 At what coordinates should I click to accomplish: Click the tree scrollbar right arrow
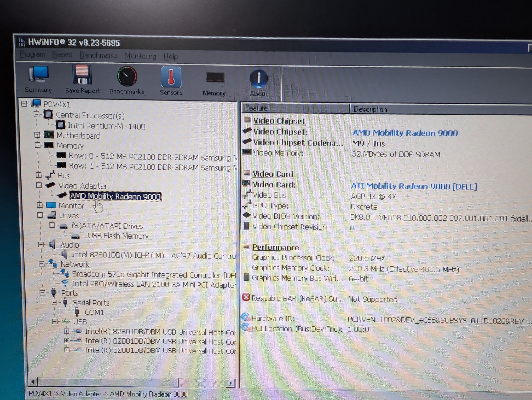pos(231,383)
